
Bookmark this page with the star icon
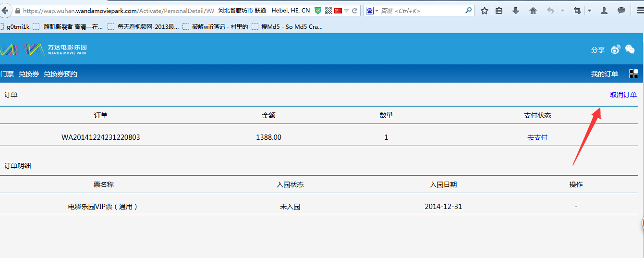click(x=485, y=11)
